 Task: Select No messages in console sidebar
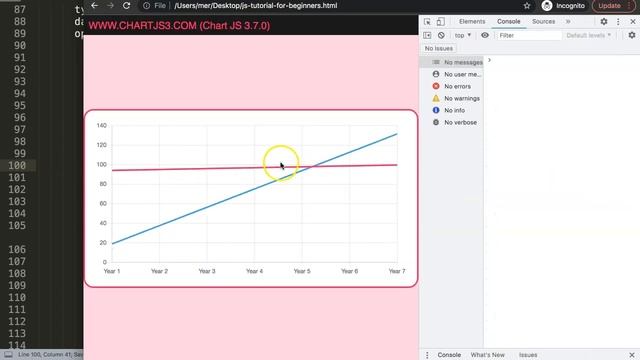tap(452, 62)
